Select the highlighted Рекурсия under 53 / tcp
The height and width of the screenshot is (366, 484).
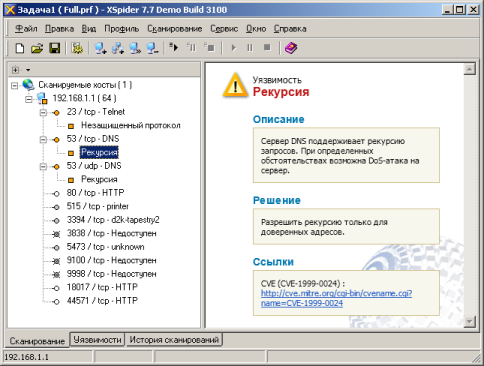point(99,152)
